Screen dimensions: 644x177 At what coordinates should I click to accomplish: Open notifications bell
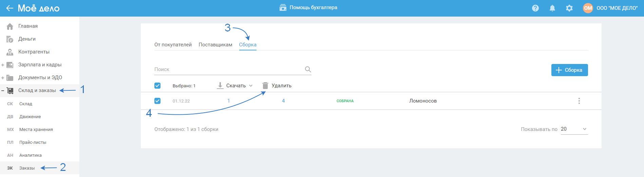pos(552,8)
